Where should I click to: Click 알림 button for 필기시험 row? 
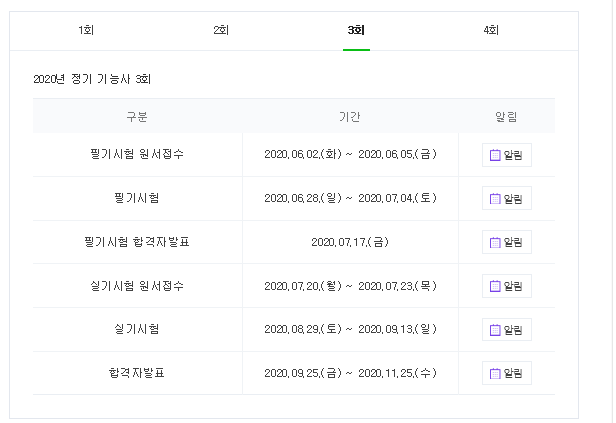tap(507, 198)
